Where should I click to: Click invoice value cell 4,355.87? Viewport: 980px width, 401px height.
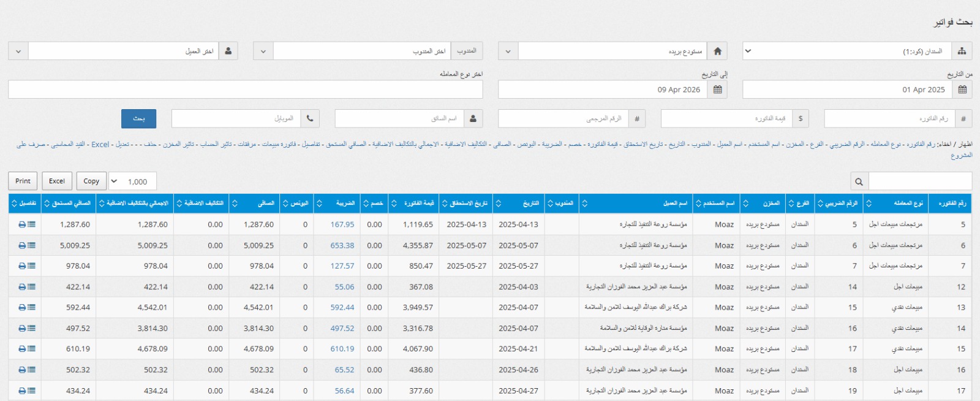(x=414, y=246)
